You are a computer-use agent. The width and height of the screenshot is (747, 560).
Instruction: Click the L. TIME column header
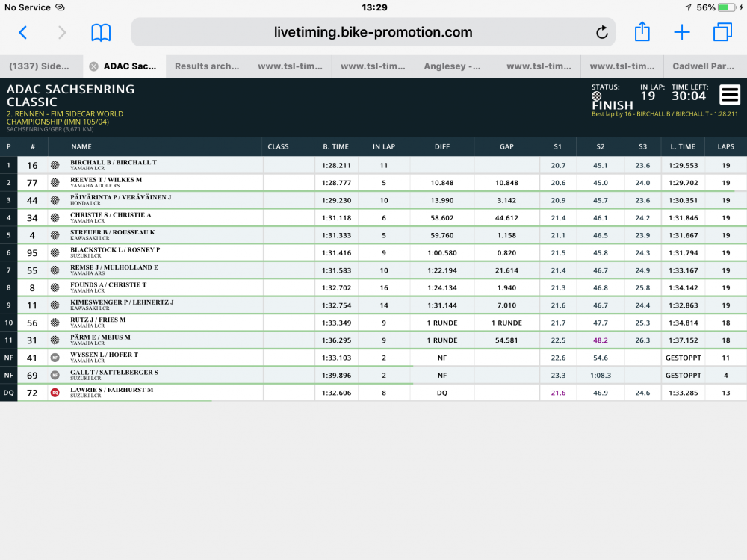coord(683,146)
